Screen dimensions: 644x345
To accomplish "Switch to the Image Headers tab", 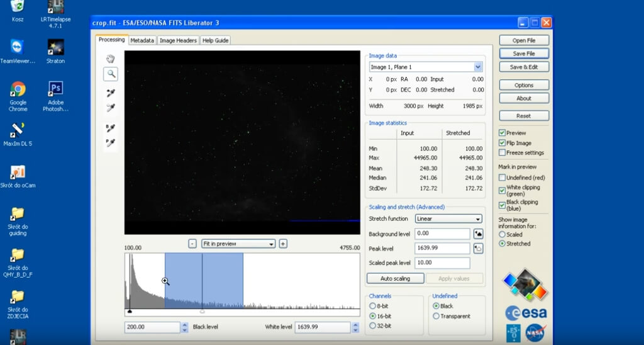I will [178, 40].
